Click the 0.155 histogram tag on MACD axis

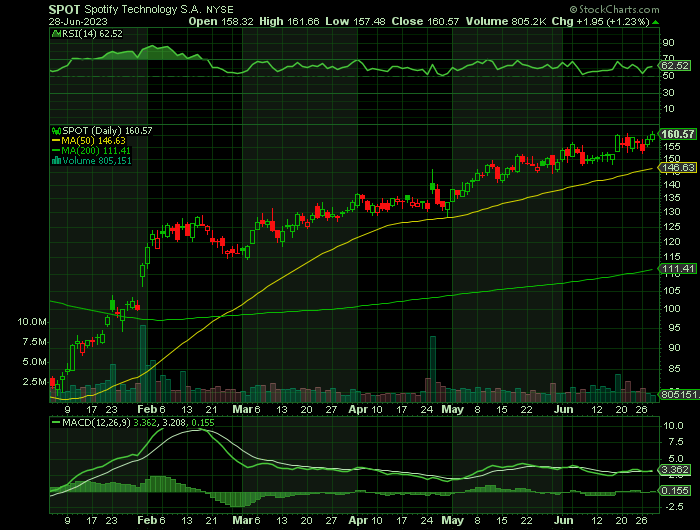(x=675, y=491)
